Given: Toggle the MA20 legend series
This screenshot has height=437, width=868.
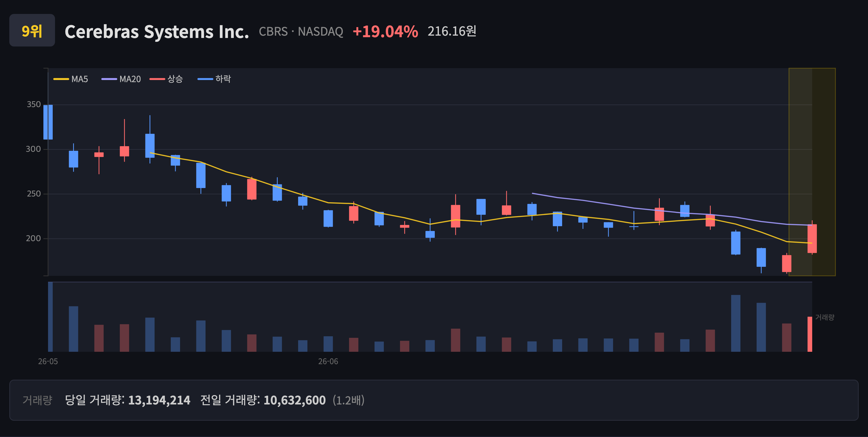Looking at the screenshot, I should (x=121, y=79).
